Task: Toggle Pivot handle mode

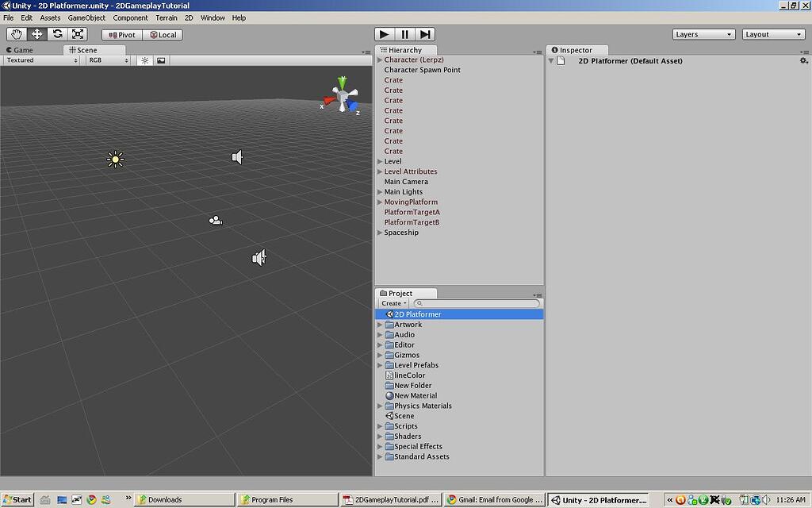Action: tap(121, 34)
